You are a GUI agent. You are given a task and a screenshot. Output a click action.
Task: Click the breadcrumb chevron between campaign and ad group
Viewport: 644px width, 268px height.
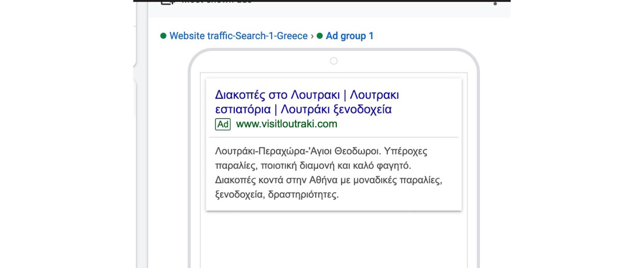(x=312, y=36)
